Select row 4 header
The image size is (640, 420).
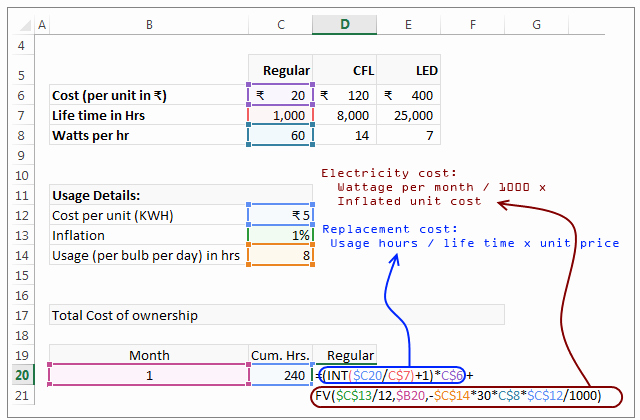click(x=21, y=45)
